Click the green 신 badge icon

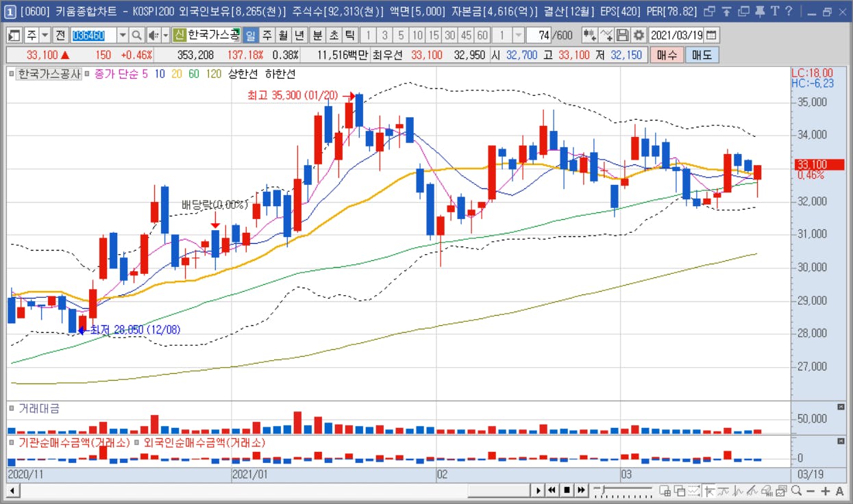click(x=179, y=35)
